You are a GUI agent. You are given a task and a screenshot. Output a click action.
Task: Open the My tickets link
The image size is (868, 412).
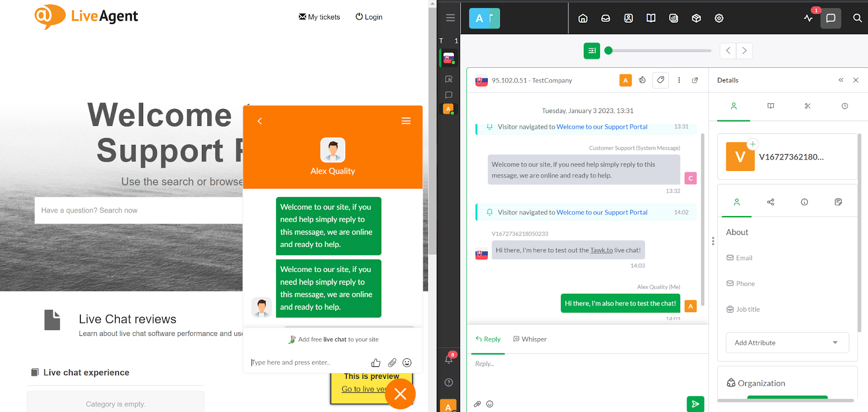320,17
